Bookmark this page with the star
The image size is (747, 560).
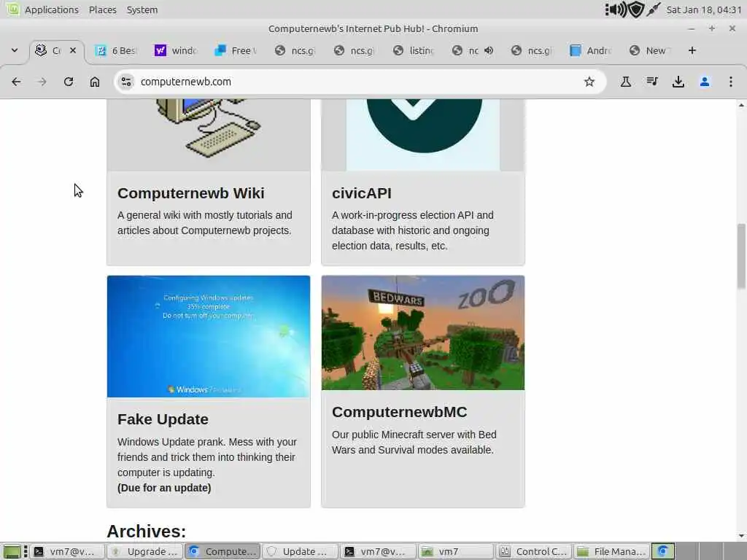pyautogui.click(x=589, y=82)
